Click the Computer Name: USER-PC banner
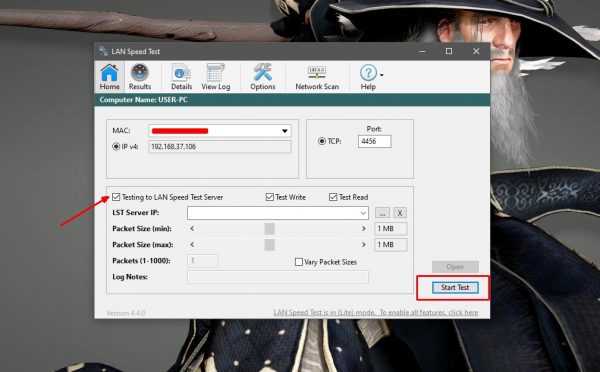This screenshot has height=372, width=600. click(292, 100)
